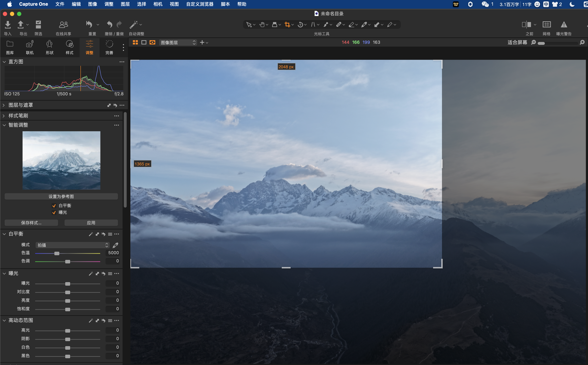Open the 文件 menu
The image size is (588, 365).
60,4
